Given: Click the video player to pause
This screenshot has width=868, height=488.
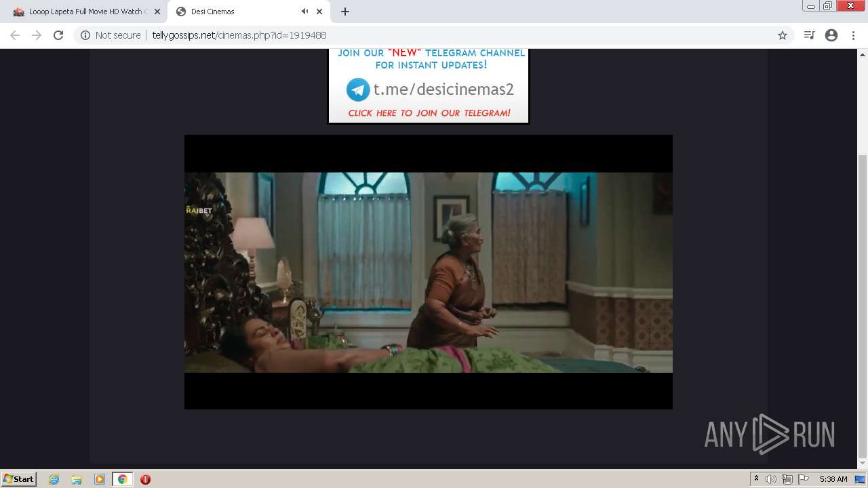Looking at the screenshot, I should click(429, 272).
